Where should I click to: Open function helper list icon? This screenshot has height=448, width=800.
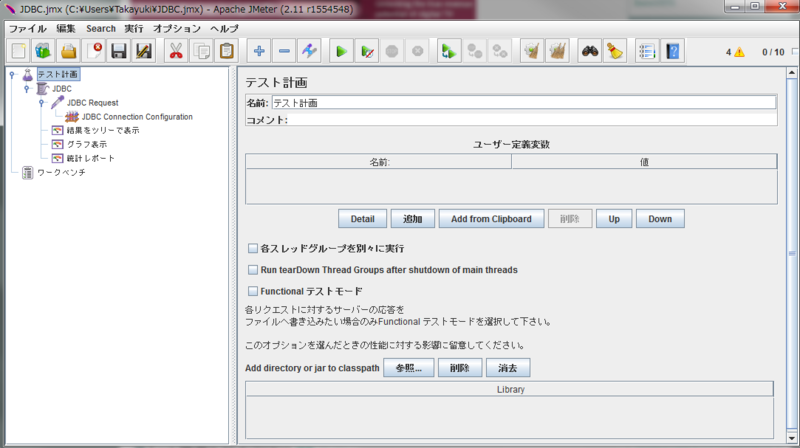[647, 51]
